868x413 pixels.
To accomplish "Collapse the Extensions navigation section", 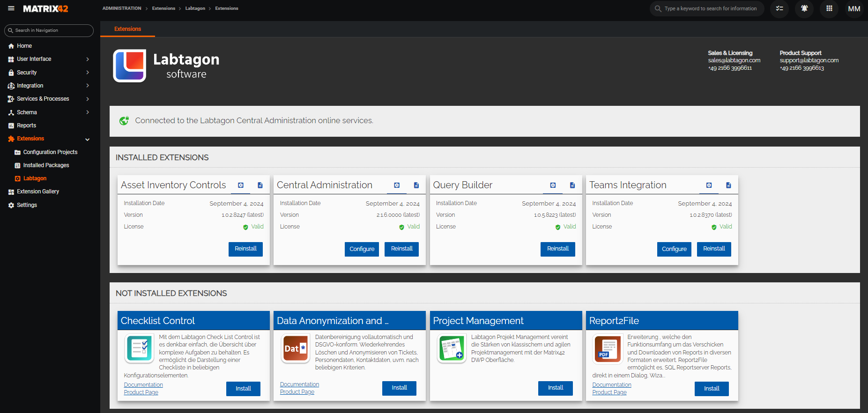I will [88, 139].
